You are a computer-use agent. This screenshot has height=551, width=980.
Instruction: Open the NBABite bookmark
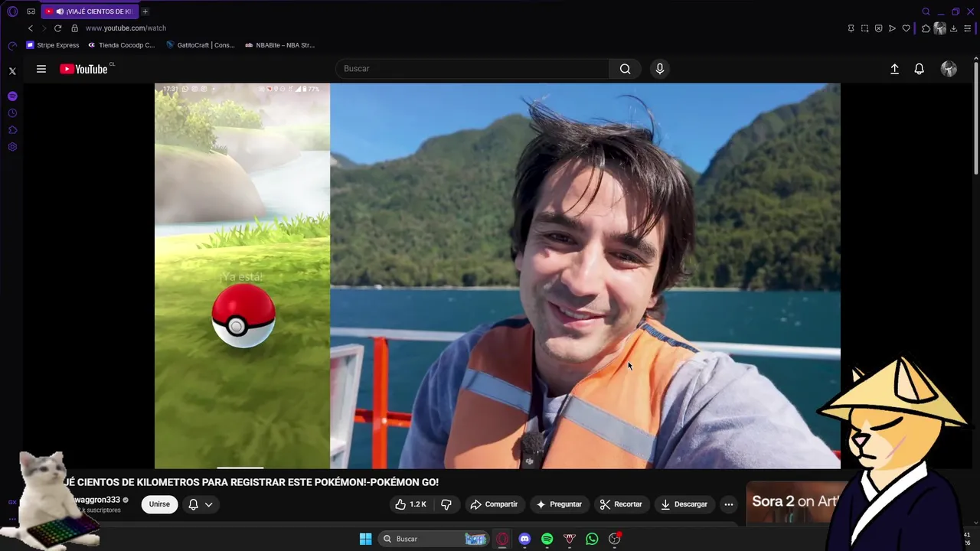(x=279, y=45)
